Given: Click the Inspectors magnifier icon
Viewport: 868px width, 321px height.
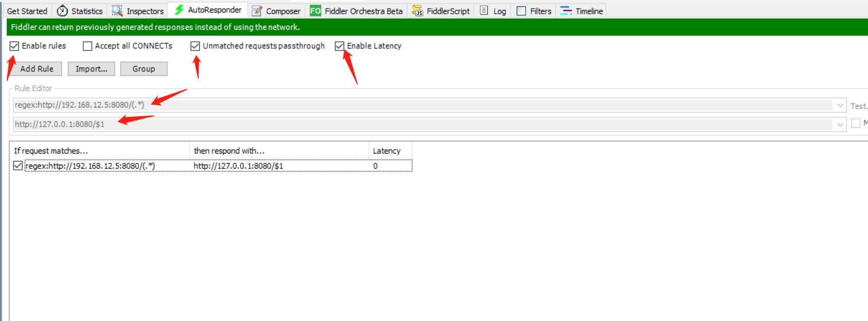Looking at the screenshot, I should (117, 11).
